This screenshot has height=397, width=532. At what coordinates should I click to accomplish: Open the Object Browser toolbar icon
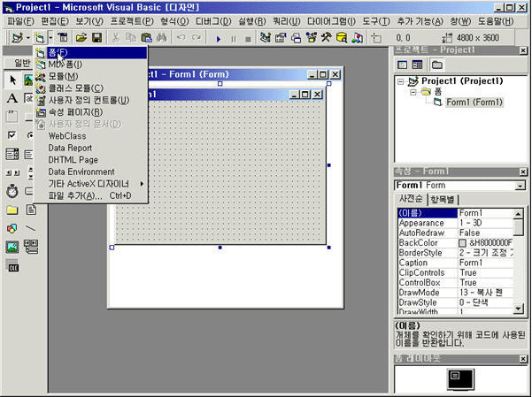[311, 38]
